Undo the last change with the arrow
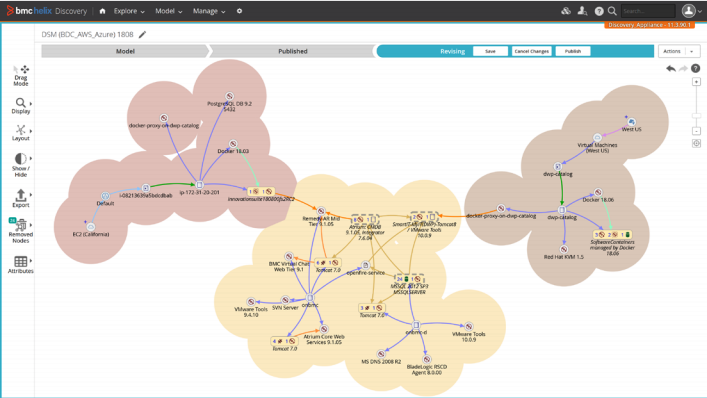 (671, 69)
